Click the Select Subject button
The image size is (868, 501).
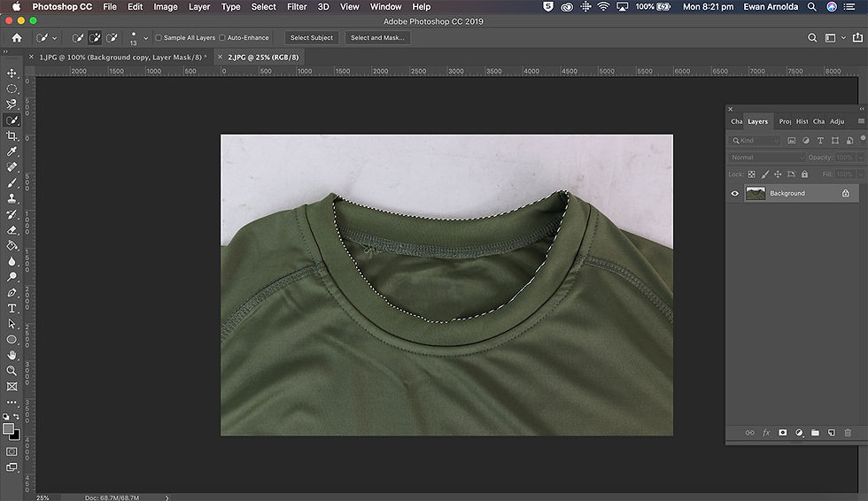(312, 37)
